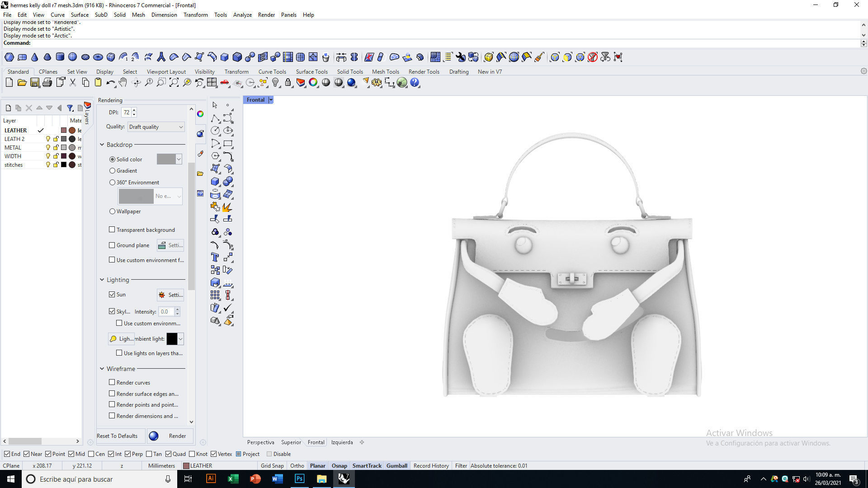Collapse the Backdrop section

(102, 145)
